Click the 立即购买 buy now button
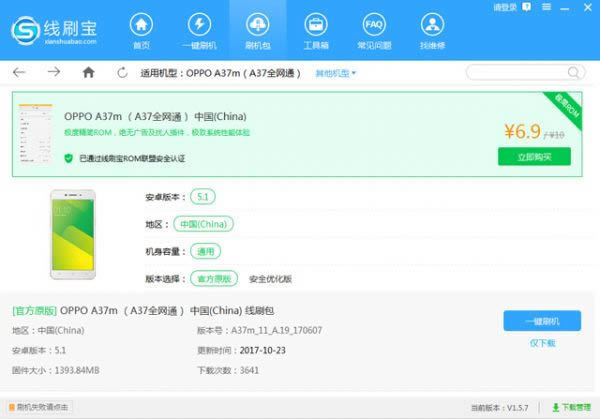 coord(534,157)
